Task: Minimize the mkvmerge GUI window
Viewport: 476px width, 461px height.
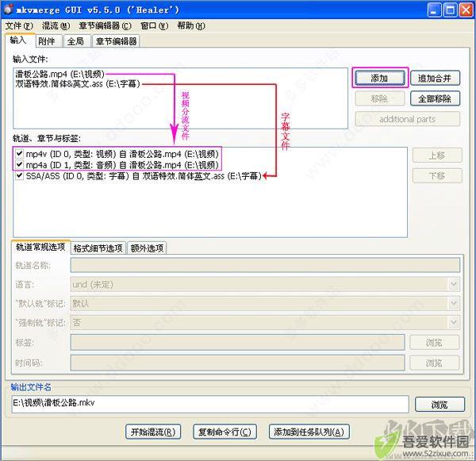Action: click(x=434, y=10)
